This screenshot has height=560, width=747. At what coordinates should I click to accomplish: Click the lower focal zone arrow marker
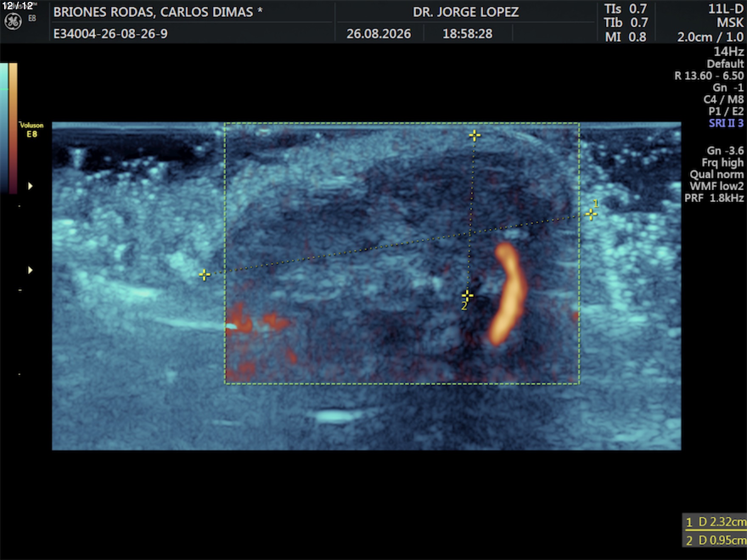[x=30, y=270]
